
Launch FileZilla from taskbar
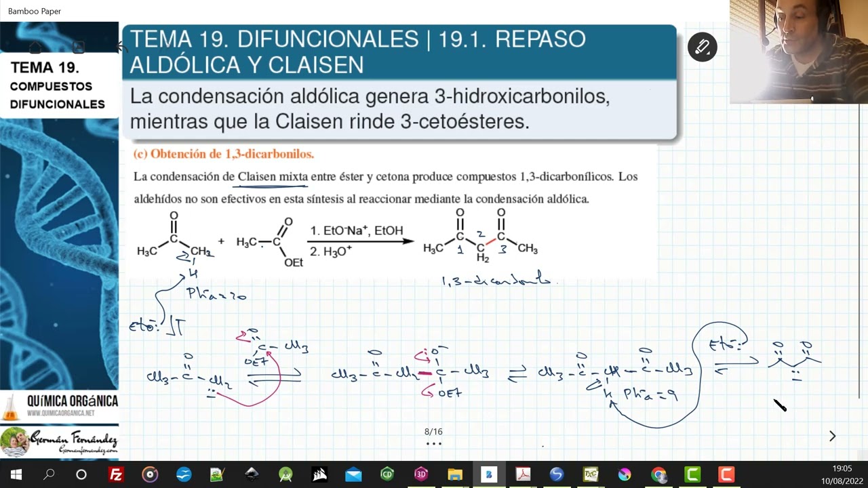[116, 474]
